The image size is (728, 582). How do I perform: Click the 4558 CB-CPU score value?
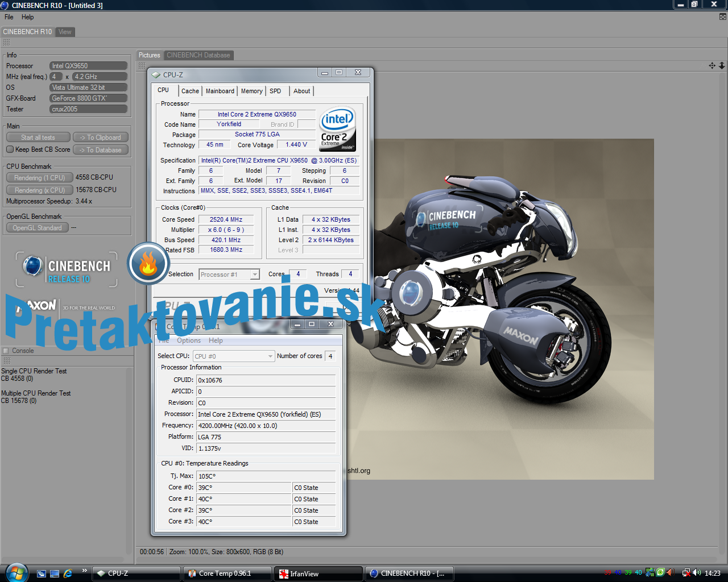[x=94, y=177]
